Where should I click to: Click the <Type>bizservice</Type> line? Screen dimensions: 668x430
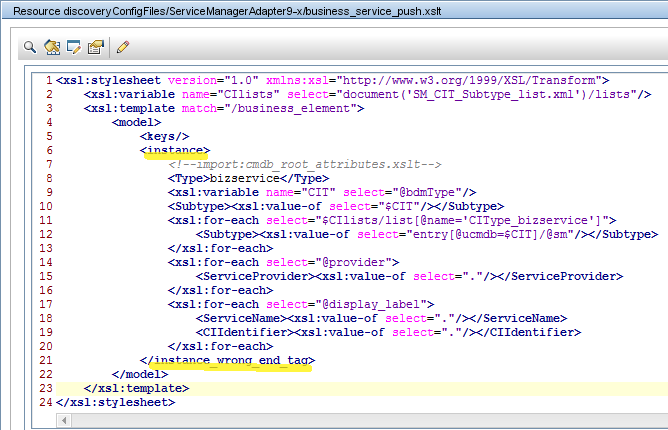pyautogui.click(x=248, y=179)
